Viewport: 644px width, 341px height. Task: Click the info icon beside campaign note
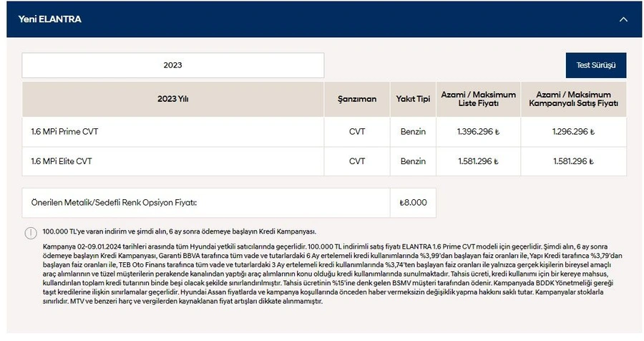pos(31,233)
